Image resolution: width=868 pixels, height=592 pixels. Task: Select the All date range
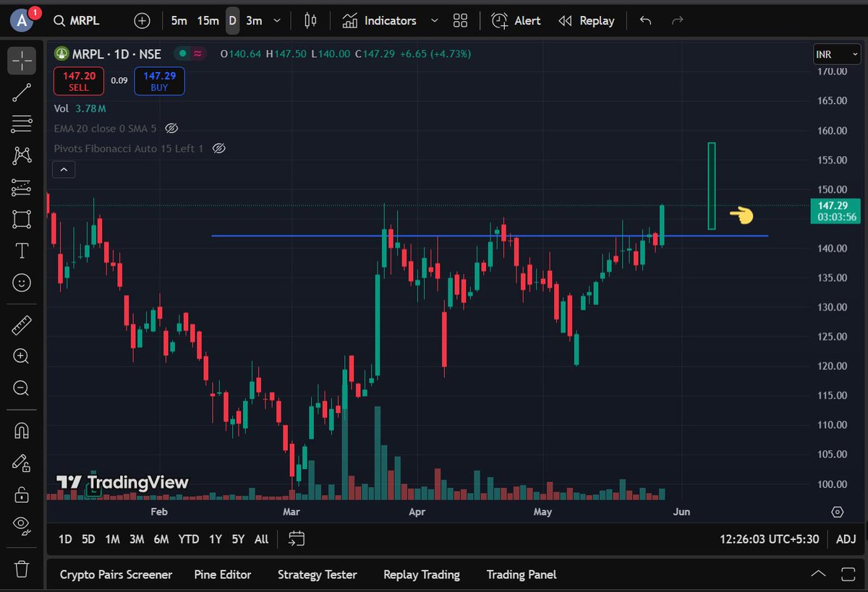pyautogui.click(x=261, y=539)
